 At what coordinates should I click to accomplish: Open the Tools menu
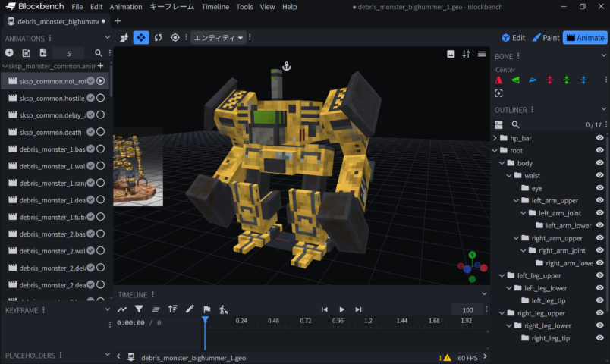coord(244,7)
